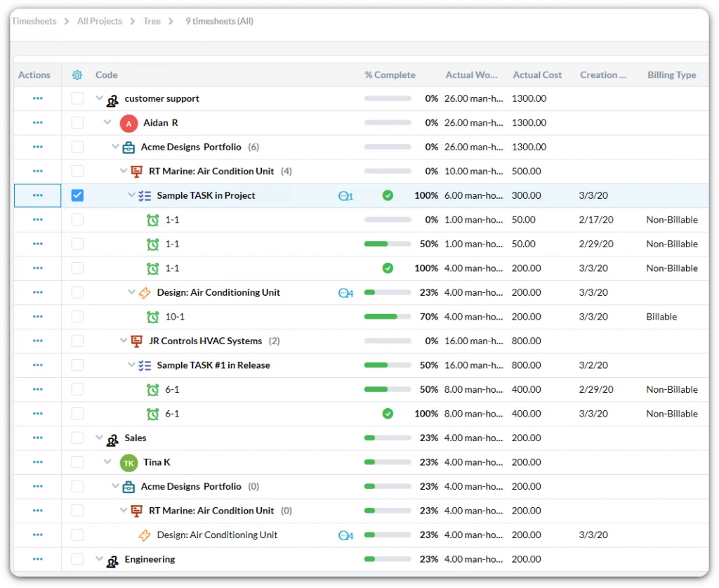Tick the checkbox for Engineering row

click(77, 560)
